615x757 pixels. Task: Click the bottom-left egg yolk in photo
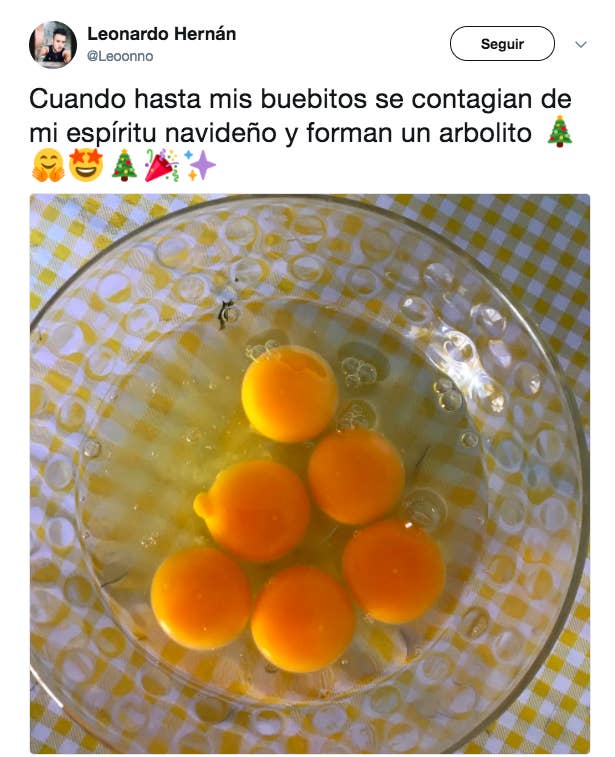point(200,598)
